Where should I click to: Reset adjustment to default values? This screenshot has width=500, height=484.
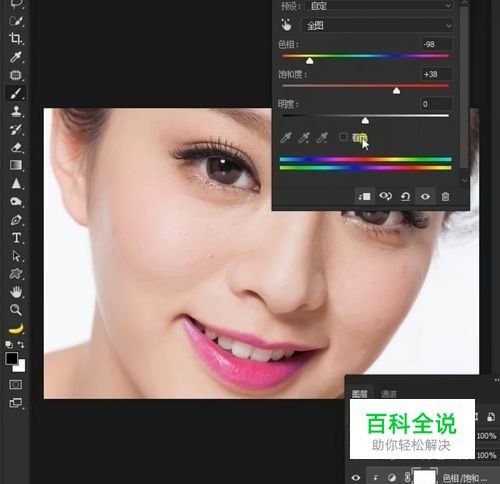(405, 196)
